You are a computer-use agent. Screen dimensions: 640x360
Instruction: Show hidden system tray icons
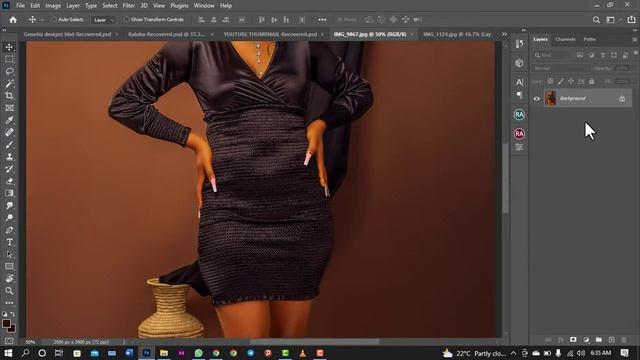[x=513, y=353]
